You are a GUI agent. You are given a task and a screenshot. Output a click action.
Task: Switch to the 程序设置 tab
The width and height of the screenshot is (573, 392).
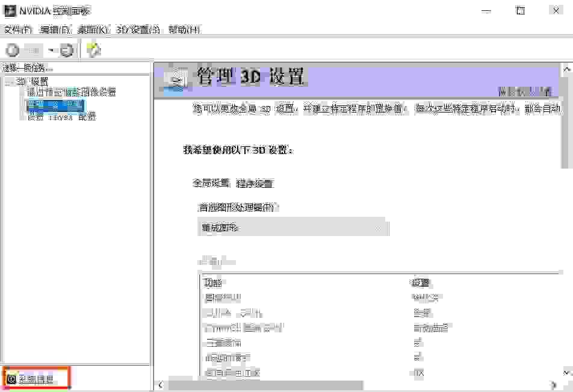tap(255, 183)
